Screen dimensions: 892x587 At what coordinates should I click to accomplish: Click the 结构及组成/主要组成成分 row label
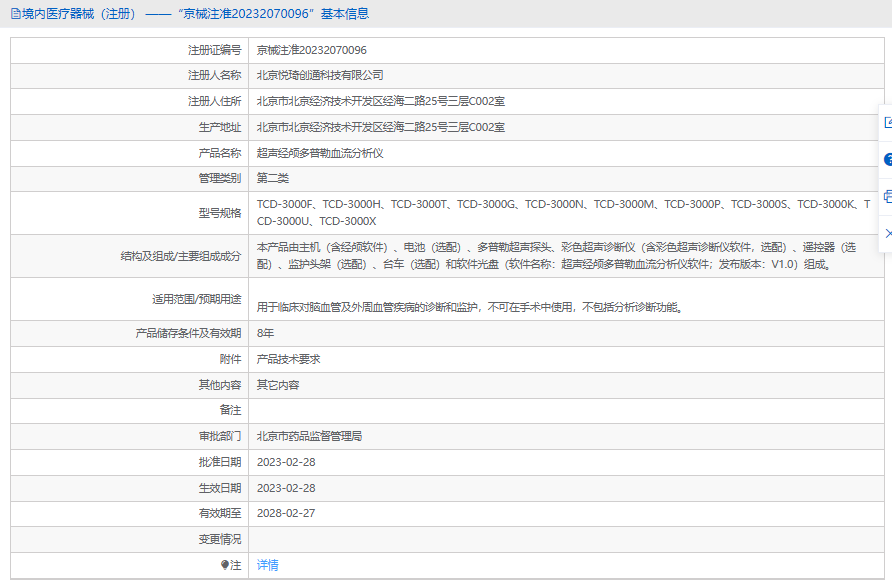[x=181, y=256]
